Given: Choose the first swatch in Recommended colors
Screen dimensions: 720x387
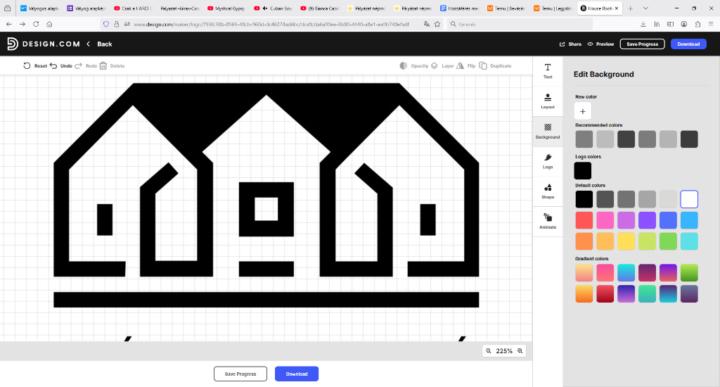Looking at the screenshot, I should (x=584, y=139).
